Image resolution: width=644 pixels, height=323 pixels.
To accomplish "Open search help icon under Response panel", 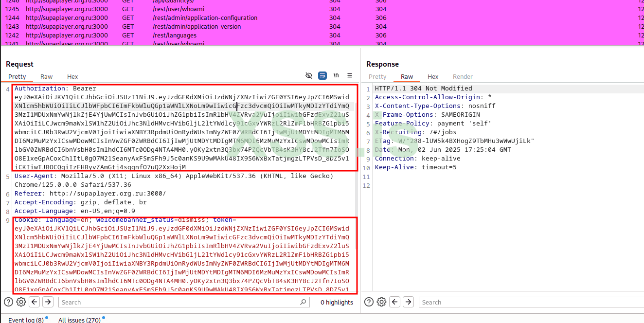I will pos(369,302).
